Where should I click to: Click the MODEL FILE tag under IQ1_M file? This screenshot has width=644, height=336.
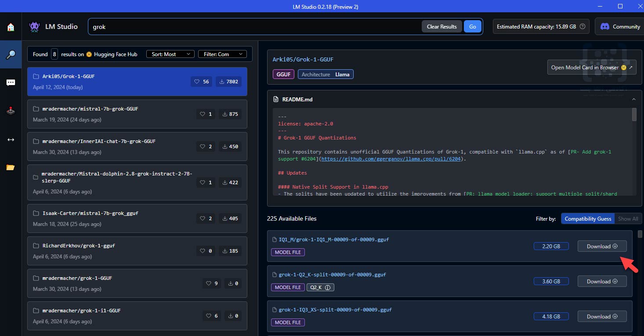[x=288, y=252]
